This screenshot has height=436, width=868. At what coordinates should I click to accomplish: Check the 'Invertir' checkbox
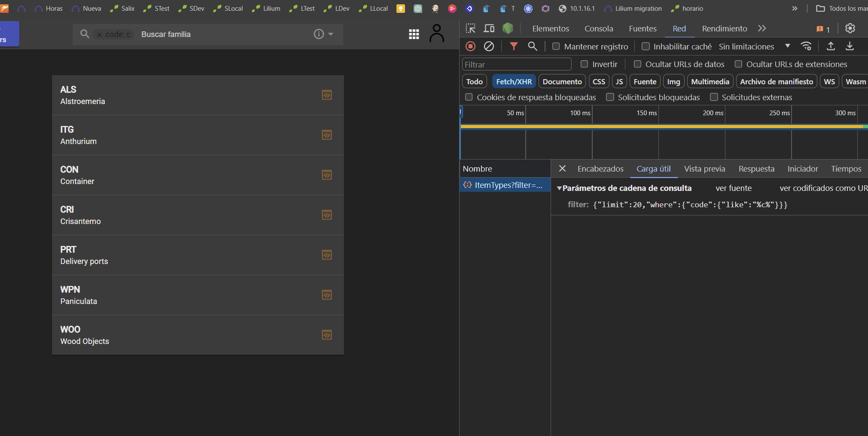click(x=584, y=64)
